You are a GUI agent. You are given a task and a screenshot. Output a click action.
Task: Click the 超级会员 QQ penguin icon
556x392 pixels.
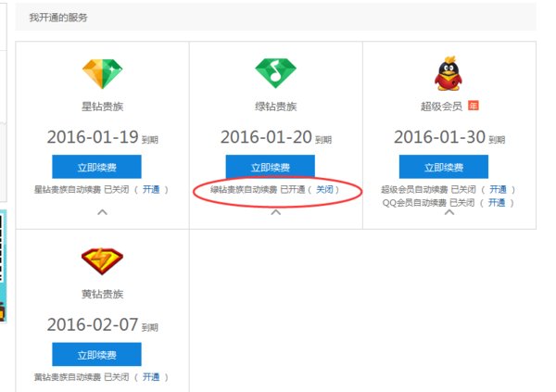click(x=449, y=73)
